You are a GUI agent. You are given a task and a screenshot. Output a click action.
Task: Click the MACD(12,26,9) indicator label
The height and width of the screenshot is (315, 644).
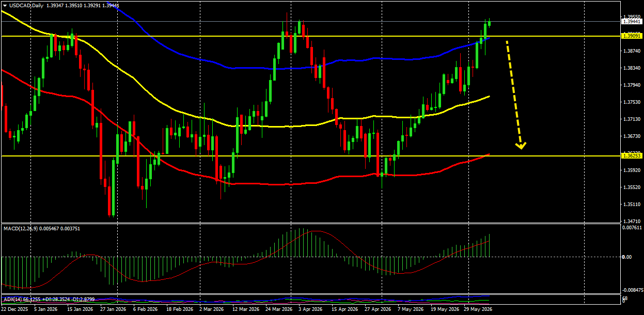(21, 228)
